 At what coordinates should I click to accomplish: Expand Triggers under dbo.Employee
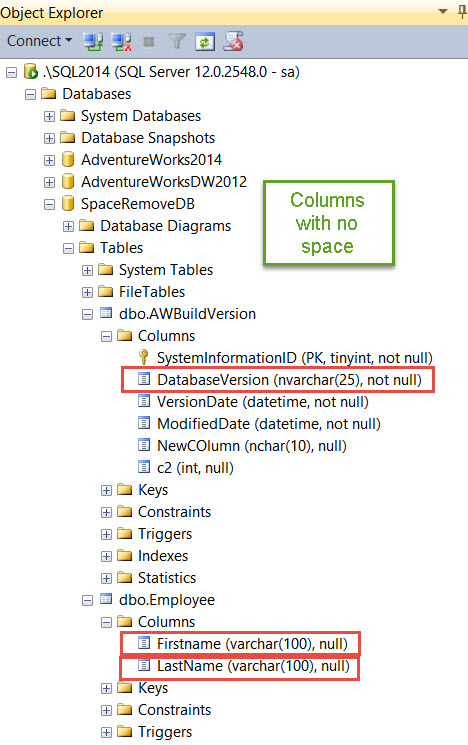(x=106, y=732)
